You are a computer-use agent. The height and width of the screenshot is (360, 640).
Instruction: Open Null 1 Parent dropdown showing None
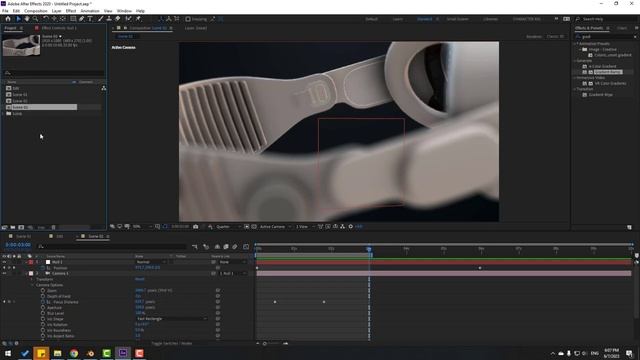point(233,262)
